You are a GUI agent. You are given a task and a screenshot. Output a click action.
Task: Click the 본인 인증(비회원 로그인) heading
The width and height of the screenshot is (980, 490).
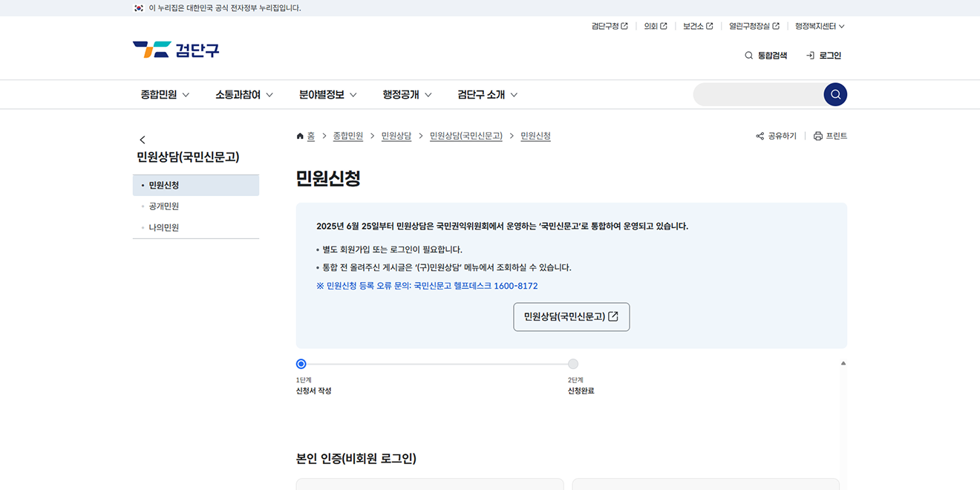point(356,458)
